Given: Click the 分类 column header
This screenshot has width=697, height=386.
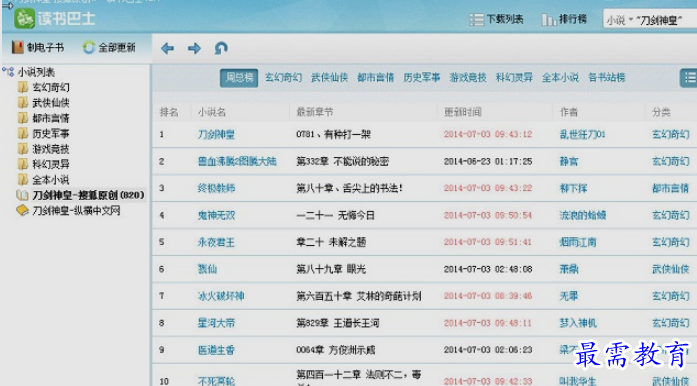Looking at the screenshot, I should [x=661, y=112].
